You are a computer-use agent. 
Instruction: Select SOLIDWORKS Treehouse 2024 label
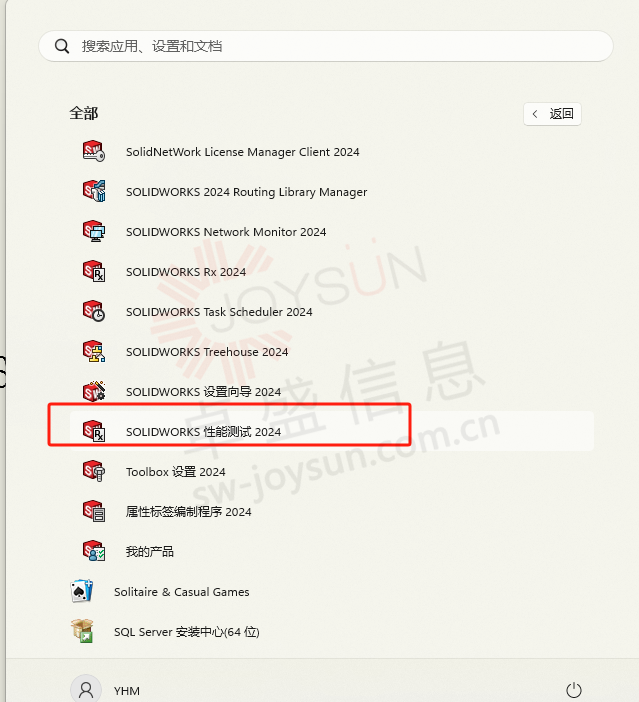click(207, 352)
